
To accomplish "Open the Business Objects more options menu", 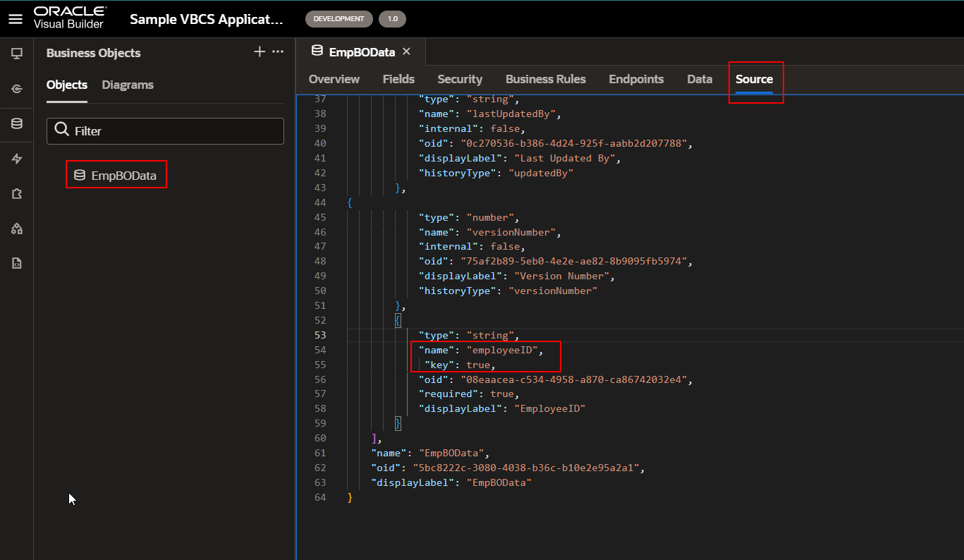I will [x=278, y=51].
